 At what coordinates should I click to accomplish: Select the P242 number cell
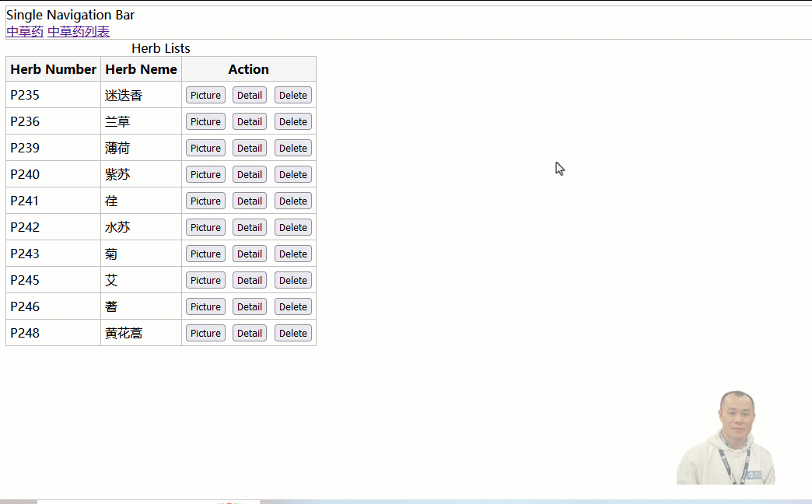coord(54,227)
